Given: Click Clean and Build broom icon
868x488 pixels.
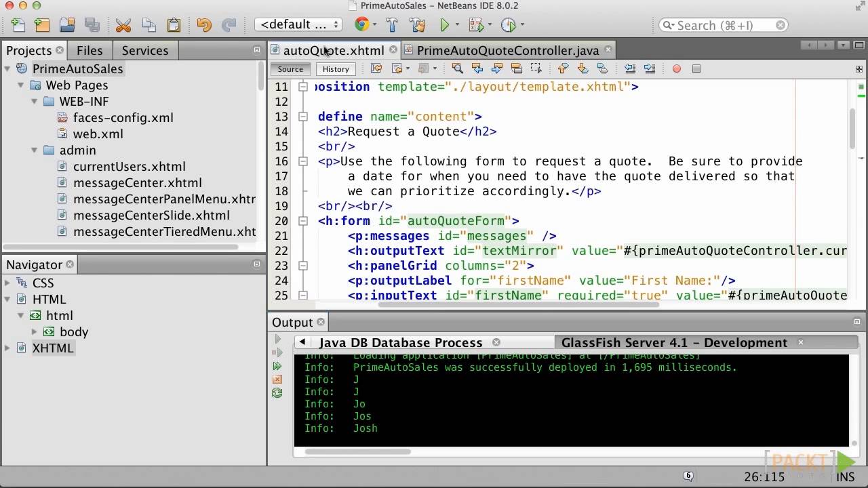Looking at the screenshot, I should [x=418, y=25].
